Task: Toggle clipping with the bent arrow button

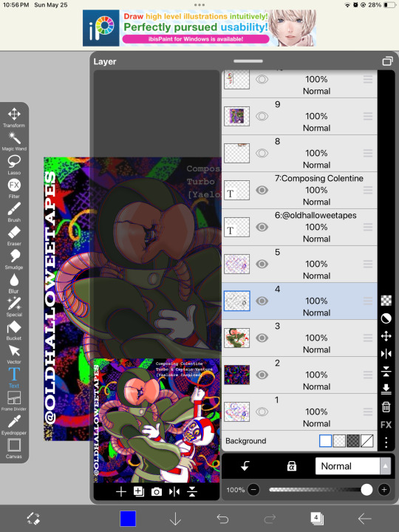Action: 245,466
